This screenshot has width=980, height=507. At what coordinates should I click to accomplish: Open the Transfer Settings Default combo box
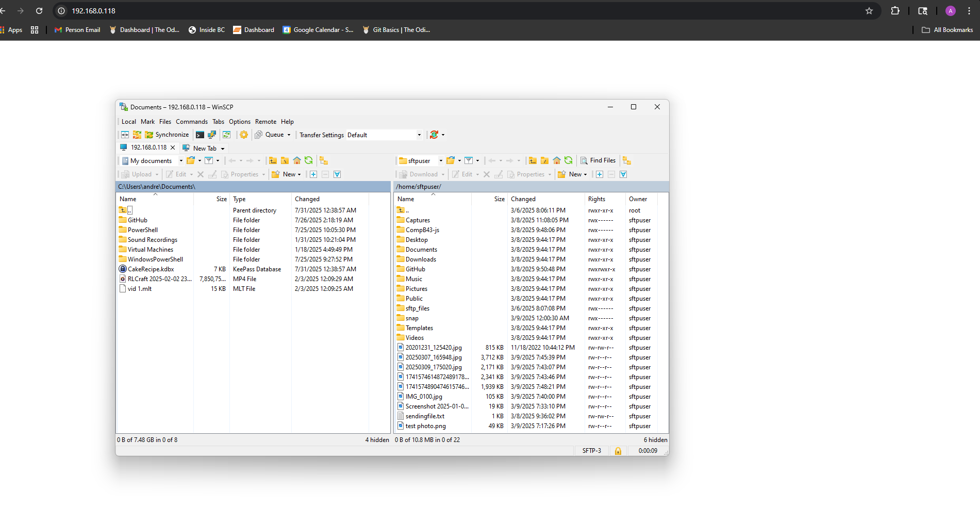(384, 135)
